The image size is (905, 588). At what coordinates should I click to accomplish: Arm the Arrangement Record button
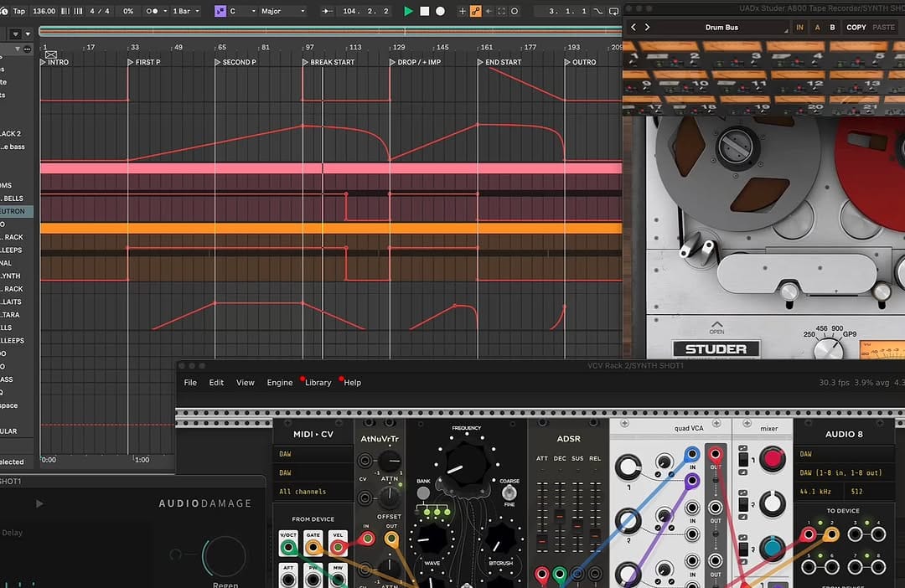click(441, 11)
